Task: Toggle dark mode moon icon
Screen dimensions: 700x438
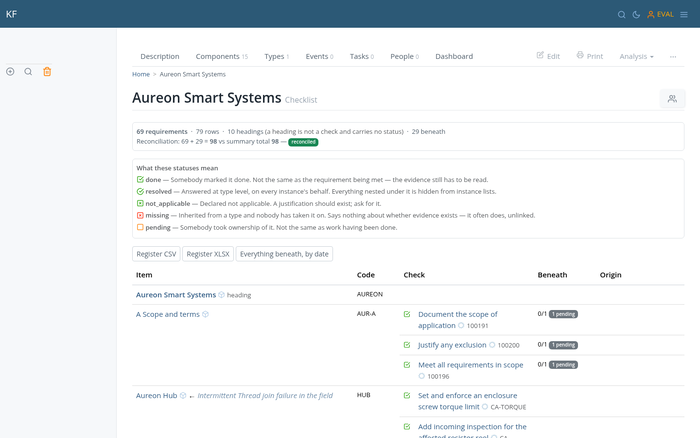Action: pos(636,15)
